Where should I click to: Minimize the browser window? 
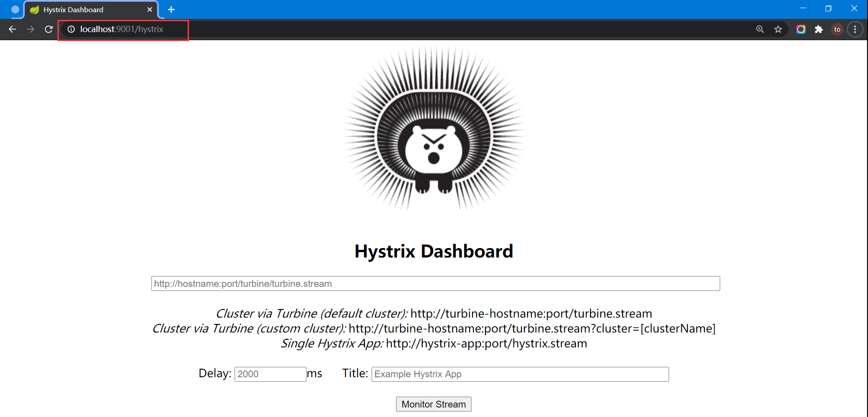click(803, 8)
